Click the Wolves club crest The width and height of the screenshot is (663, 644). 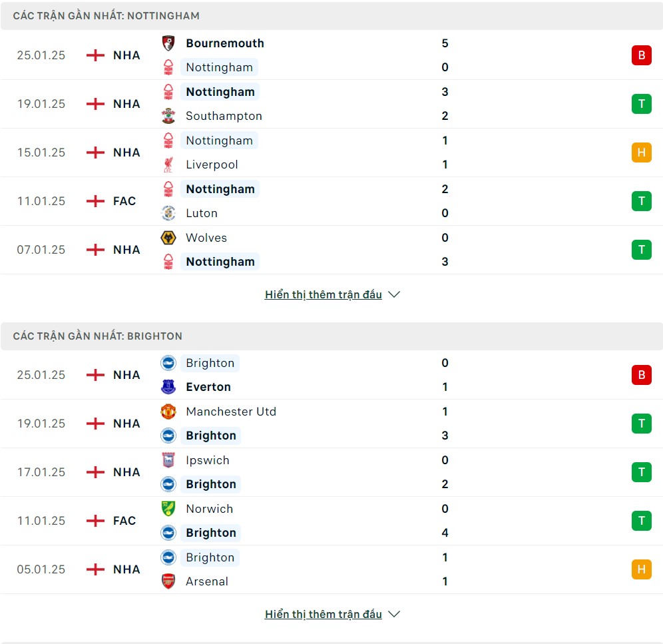point(168,238)
